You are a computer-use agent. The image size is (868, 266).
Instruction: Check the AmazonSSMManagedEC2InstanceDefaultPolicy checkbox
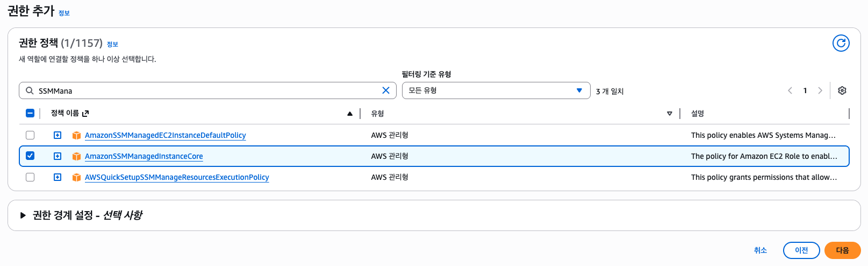point(30,135)
